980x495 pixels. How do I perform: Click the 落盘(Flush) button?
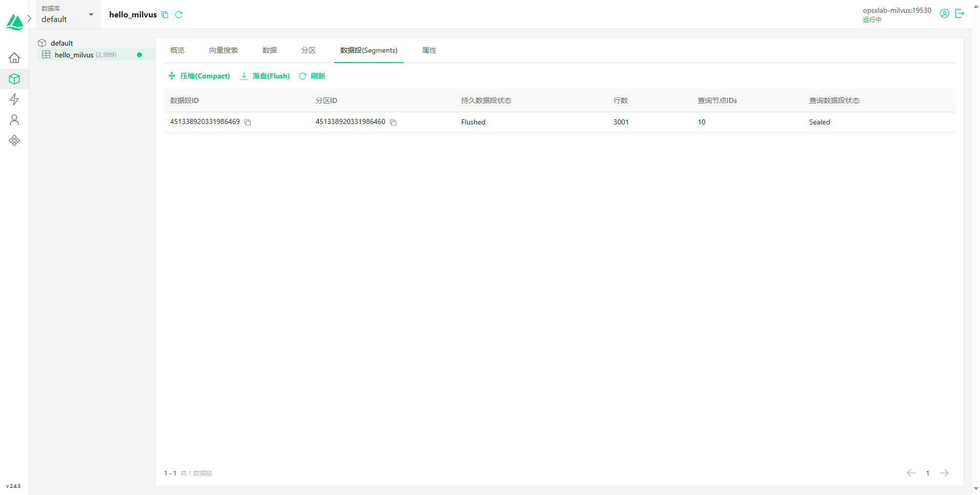pyautogui.click(x=265, y=76)
